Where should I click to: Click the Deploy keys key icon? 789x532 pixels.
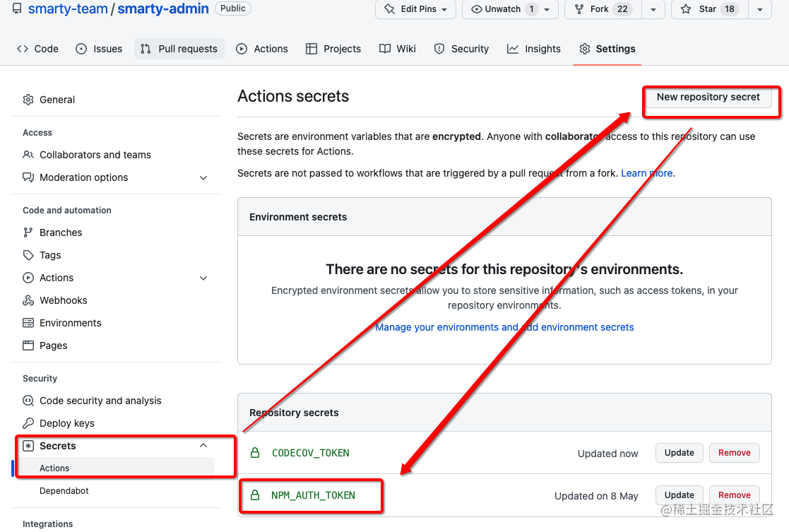pos(28,423)
